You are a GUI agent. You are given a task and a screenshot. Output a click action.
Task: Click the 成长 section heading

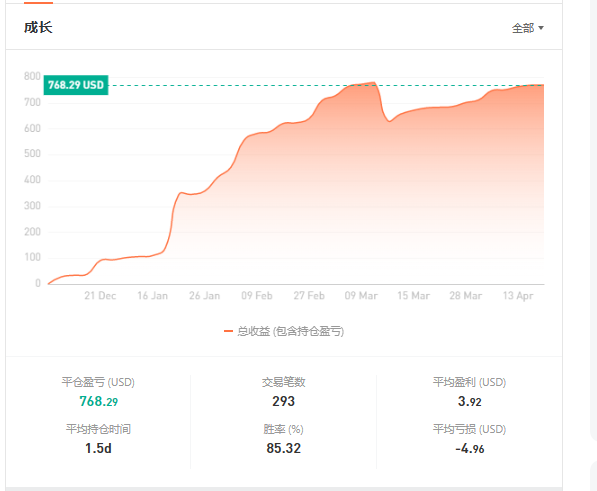[x=38, y=27]
